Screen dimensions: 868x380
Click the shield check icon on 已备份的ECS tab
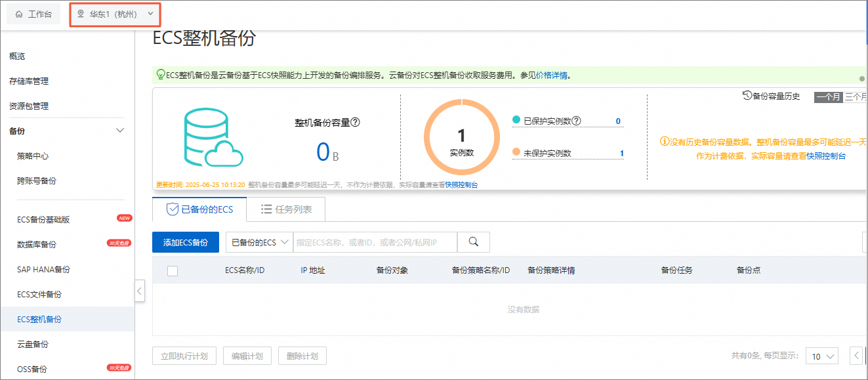tap(173, 209)
